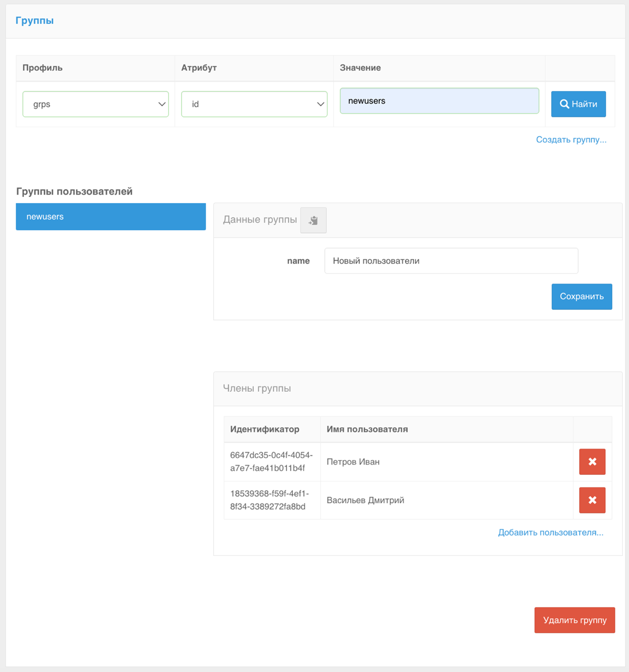This screenshot has width=629, height=672.
Task: Select the identifier starting with 18539368
Action: [x=269, y=500]
